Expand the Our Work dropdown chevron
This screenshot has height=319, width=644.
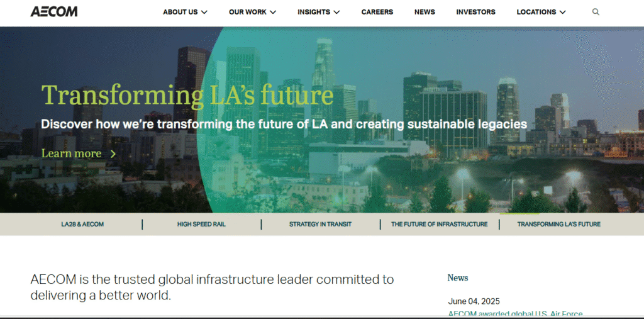(273, 13)
